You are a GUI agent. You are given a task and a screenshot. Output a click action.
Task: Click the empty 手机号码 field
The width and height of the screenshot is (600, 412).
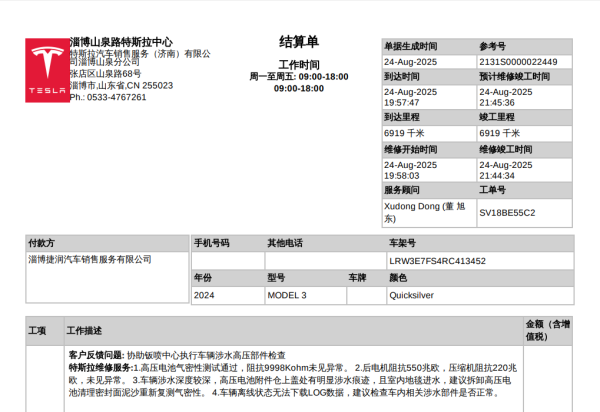click(226, 261)
